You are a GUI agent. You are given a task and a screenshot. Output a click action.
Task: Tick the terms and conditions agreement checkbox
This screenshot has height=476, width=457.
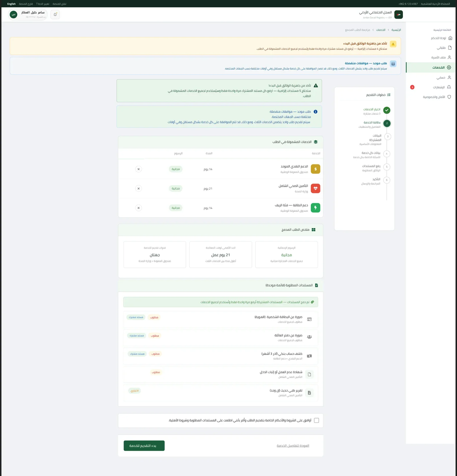[316, 420]
